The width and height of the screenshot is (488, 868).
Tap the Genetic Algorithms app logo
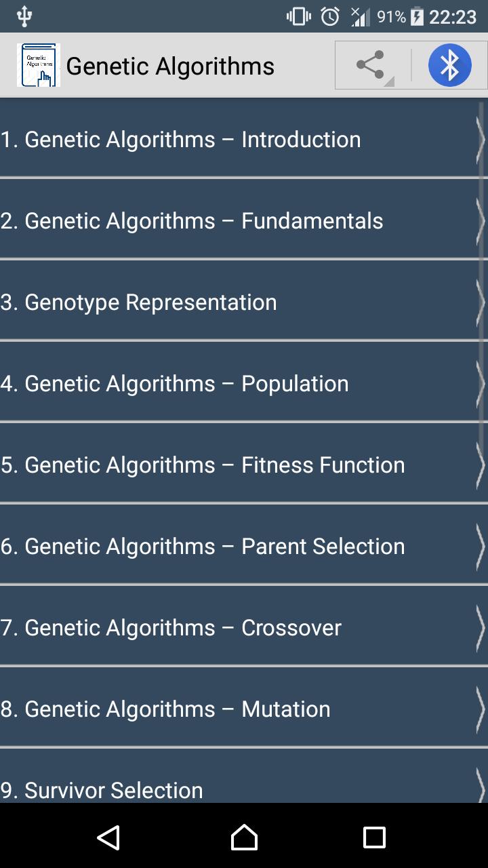tap(39, 65)
